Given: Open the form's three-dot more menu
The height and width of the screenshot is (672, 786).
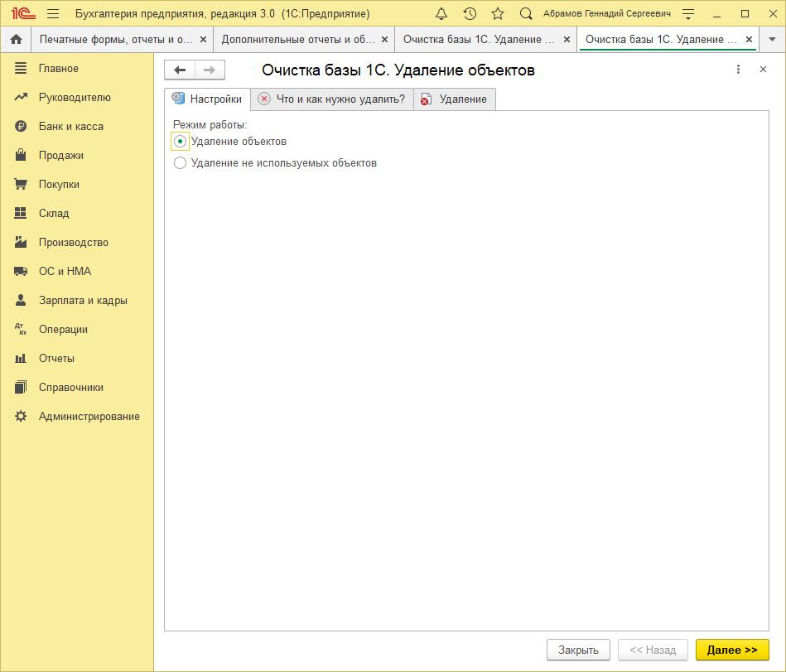Looking at the screenshot, I should pyautogui.click(x=738, y=70).
